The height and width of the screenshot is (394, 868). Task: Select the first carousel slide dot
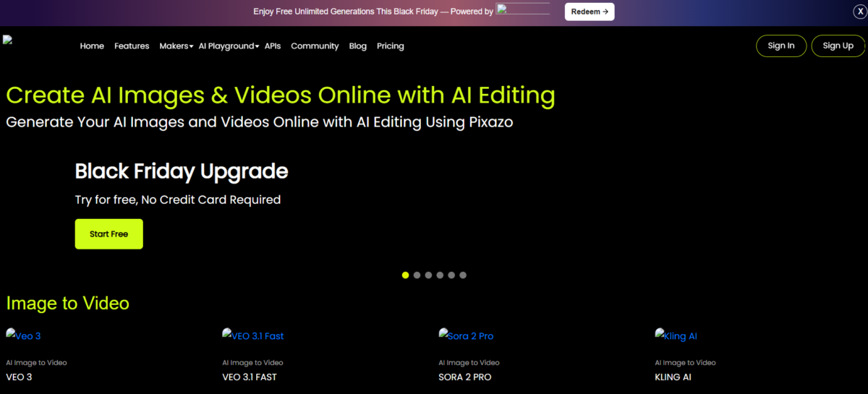406,275
